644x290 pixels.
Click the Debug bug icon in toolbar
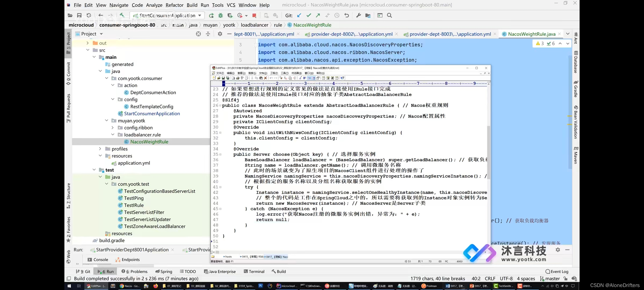221,15
